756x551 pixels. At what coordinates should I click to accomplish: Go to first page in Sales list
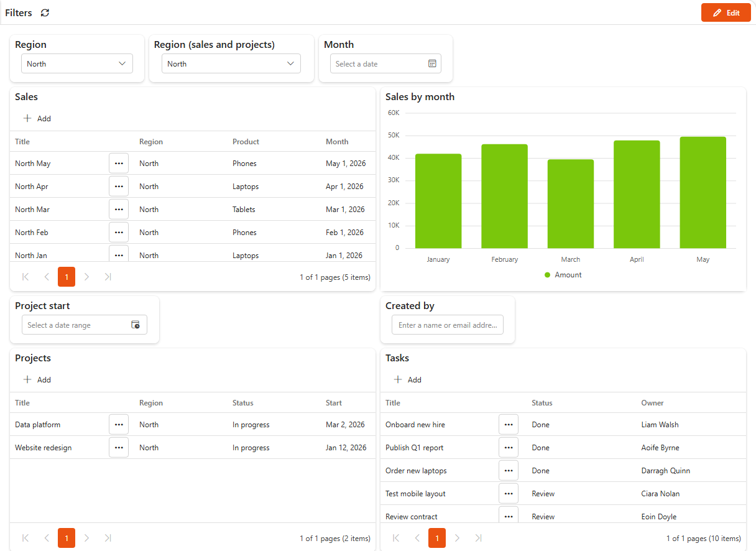[x=25, y=277]
